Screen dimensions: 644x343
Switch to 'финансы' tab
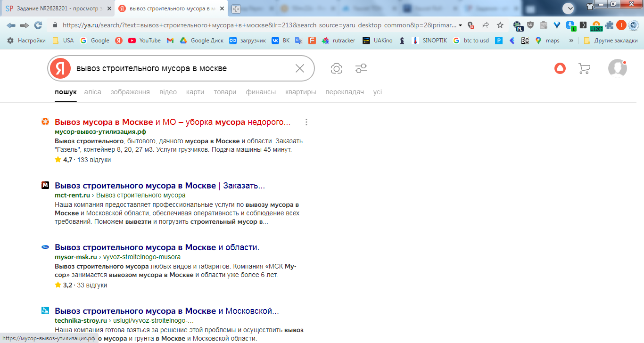click(x=261, y=92)
